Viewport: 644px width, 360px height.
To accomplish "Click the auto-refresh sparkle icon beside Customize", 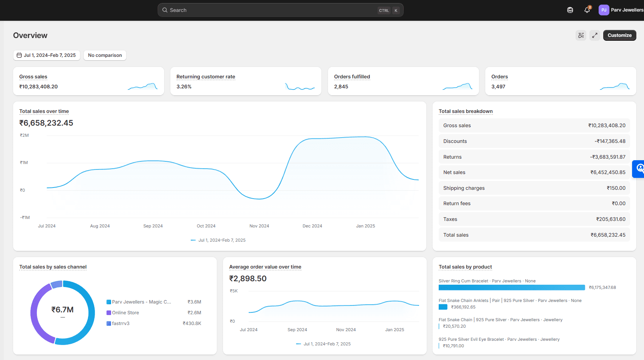I will click(x=581, y=35).
